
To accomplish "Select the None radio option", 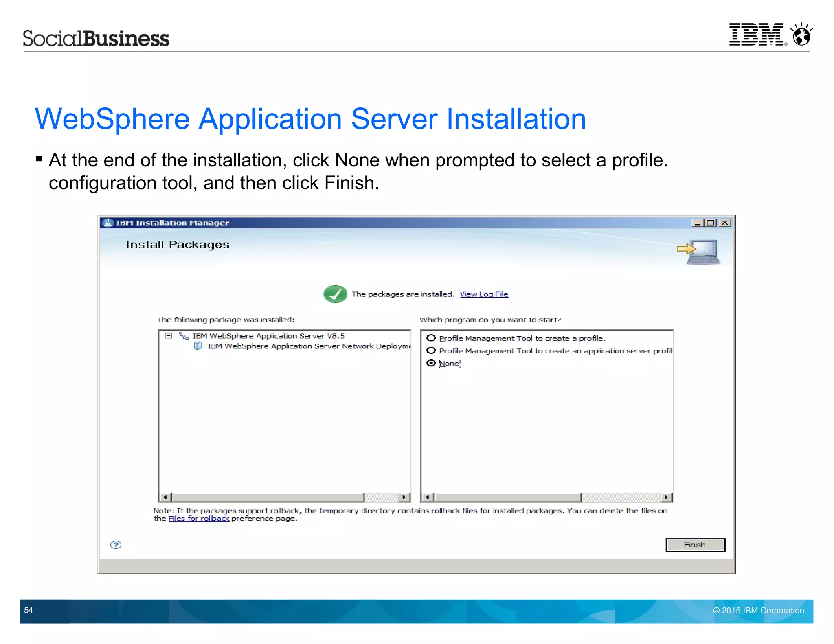I will pyautogui.click(x=443, y=363).
